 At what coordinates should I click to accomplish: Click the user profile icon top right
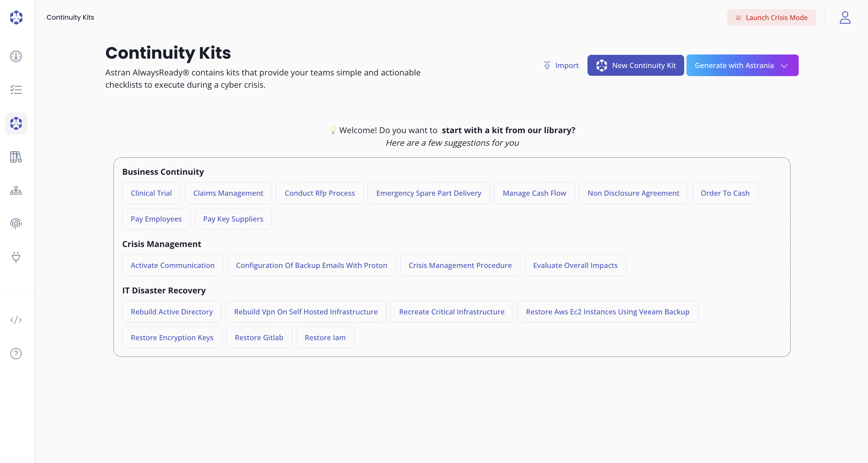(x=845, y=17)
